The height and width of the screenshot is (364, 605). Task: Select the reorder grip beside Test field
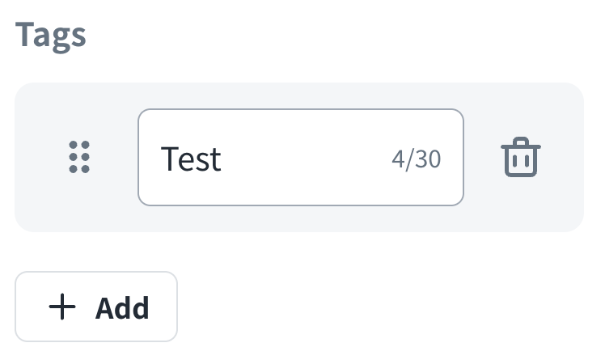[x=79, y=157]
